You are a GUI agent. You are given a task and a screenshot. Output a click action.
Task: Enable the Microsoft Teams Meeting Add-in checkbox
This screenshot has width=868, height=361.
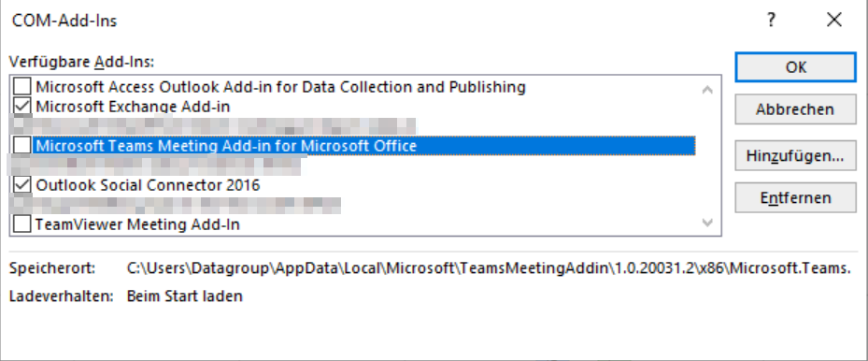point(22,146)
